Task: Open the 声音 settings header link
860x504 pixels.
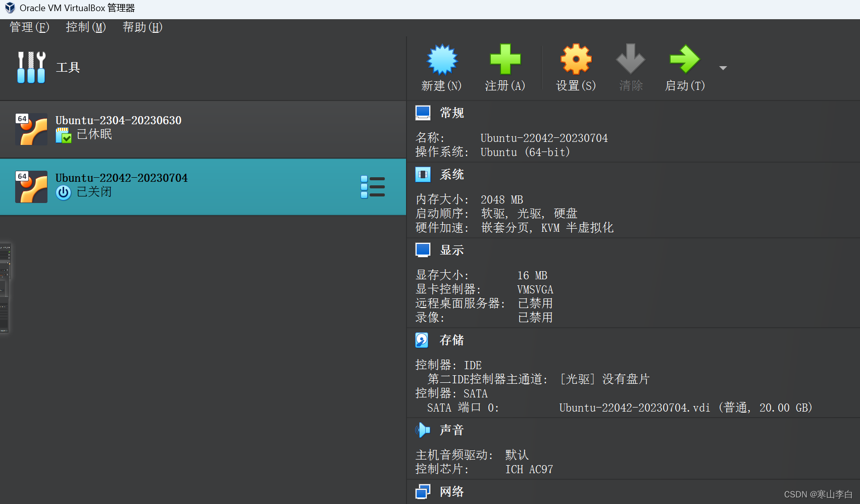Action: (x=452, y=430)
